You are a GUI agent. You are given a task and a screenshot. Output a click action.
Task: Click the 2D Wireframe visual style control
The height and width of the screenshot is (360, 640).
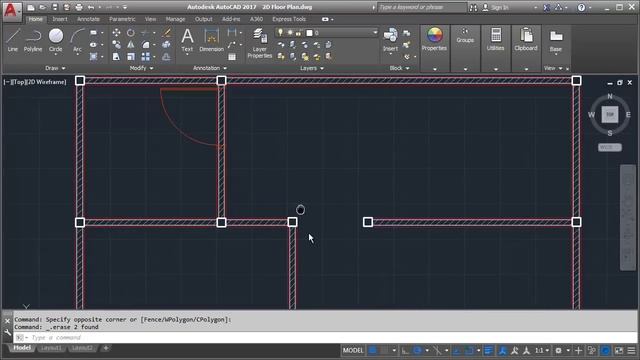click(46, 82)
